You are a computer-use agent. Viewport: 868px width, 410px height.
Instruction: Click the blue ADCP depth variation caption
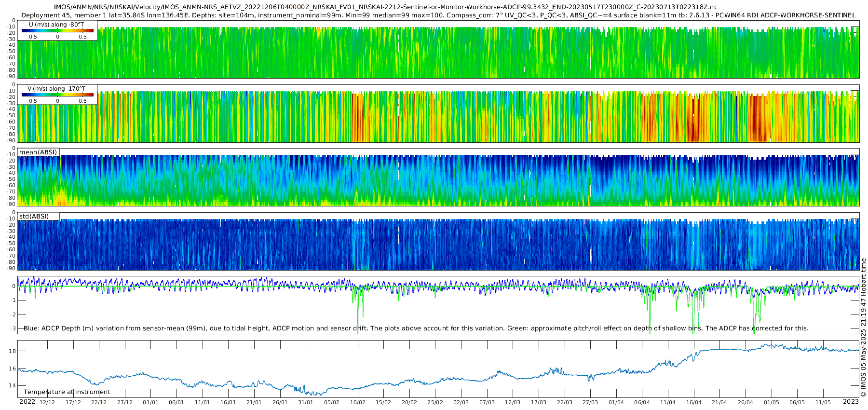point(416,328)
